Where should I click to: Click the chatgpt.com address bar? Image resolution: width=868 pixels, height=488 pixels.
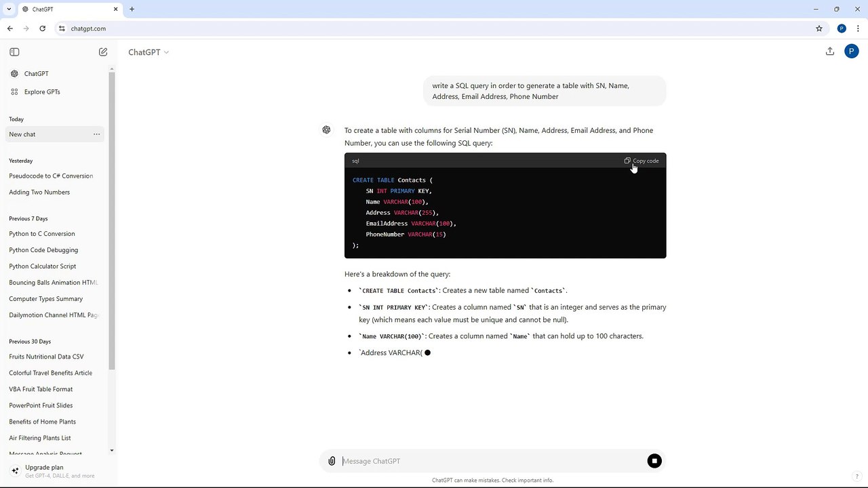[434, 28]
